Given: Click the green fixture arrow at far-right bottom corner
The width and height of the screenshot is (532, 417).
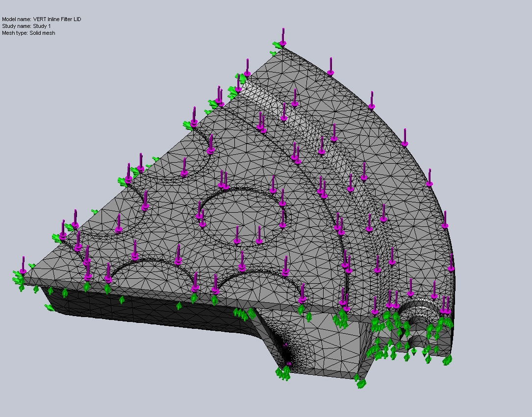Looking at the screenshot, I should 447,360.
